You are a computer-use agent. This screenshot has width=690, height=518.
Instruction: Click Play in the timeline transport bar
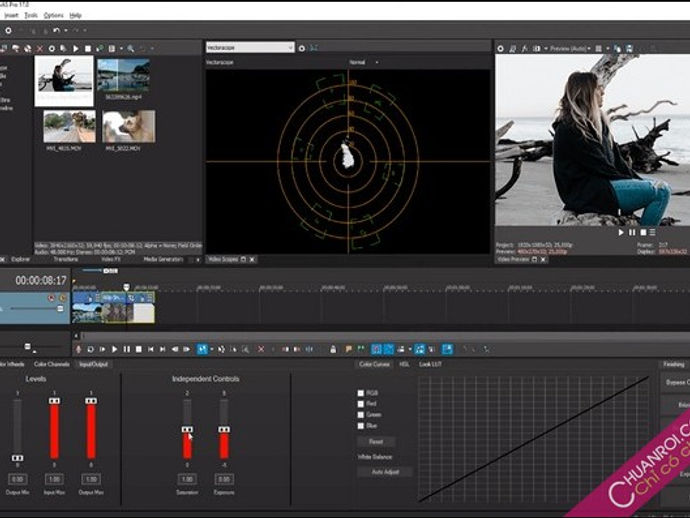(114, 349)
